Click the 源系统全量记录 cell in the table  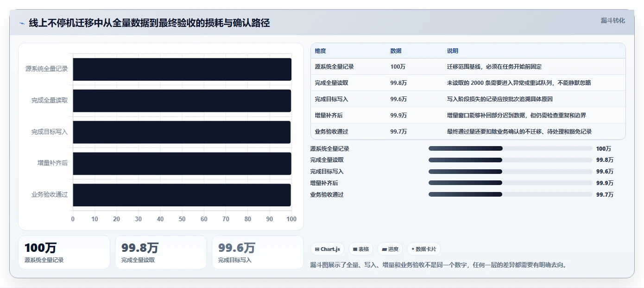pyautogui.click(x=334, y=67)
